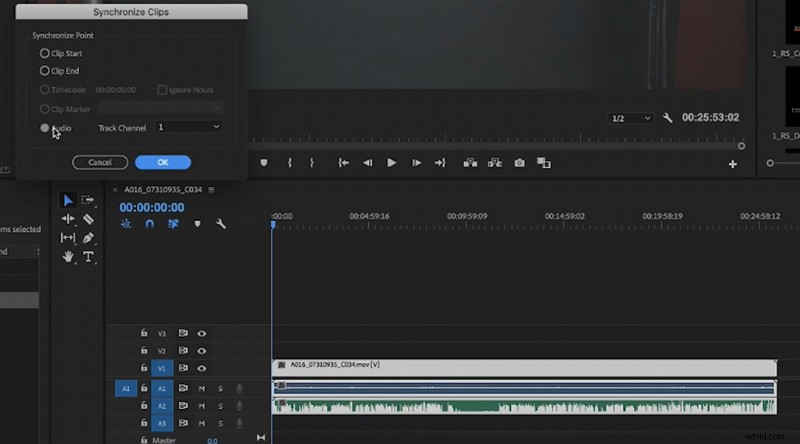
Task: Open playback resolution 1/2 dropdown
Action: (631, 118)
